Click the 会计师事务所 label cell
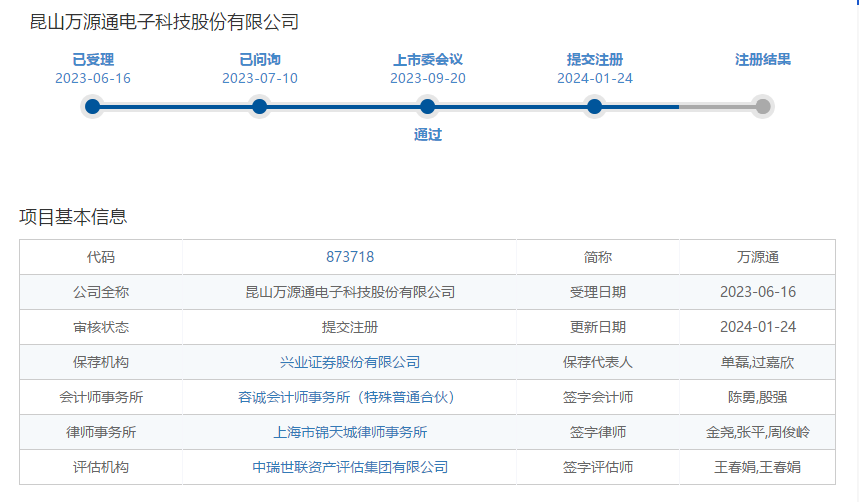 [x=101, y=397]
